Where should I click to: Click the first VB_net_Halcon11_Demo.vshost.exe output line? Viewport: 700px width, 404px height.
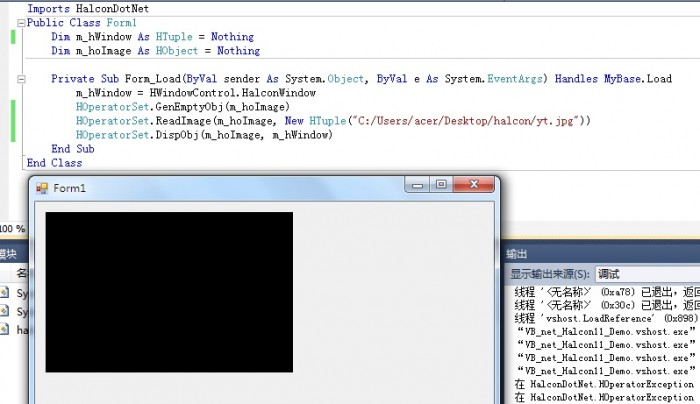tap(606, 332)
